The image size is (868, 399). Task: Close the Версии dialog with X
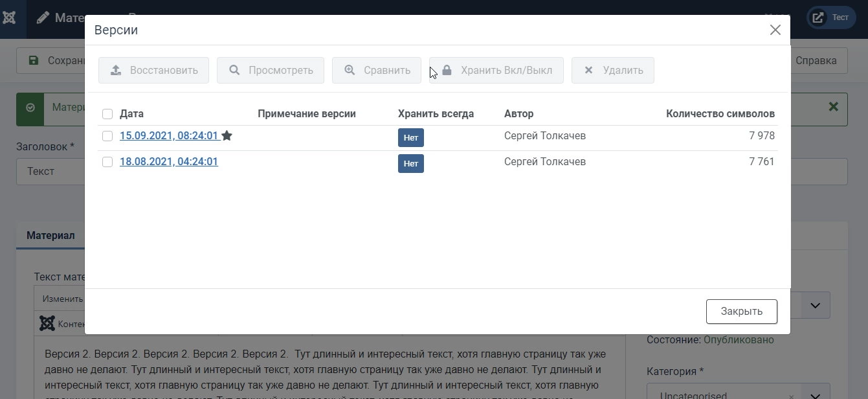coord(775,30)
